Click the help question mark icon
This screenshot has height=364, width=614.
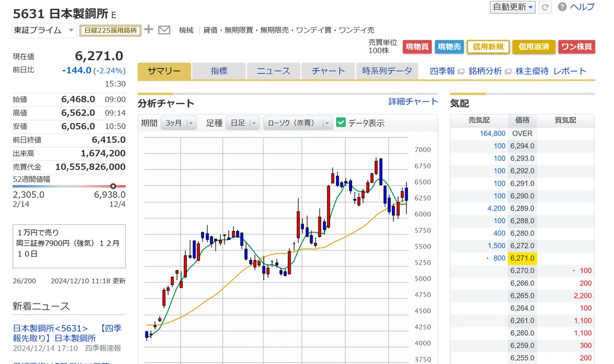pos(562,7)
